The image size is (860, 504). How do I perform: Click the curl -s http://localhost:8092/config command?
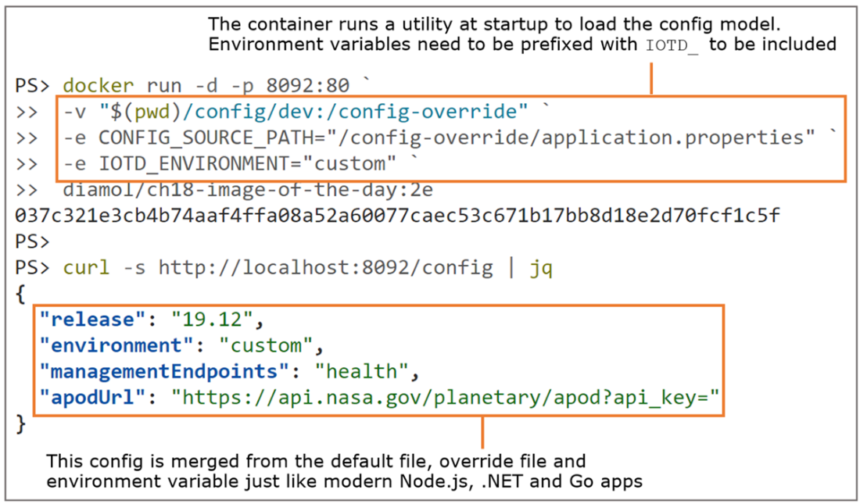(278, 268)
